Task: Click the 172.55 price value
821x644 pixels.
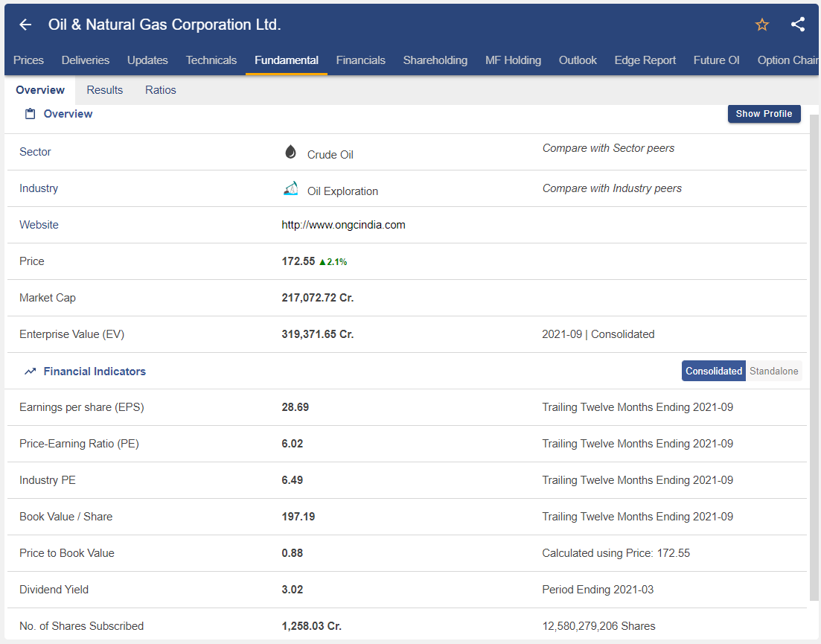Action: coord(298,261)
